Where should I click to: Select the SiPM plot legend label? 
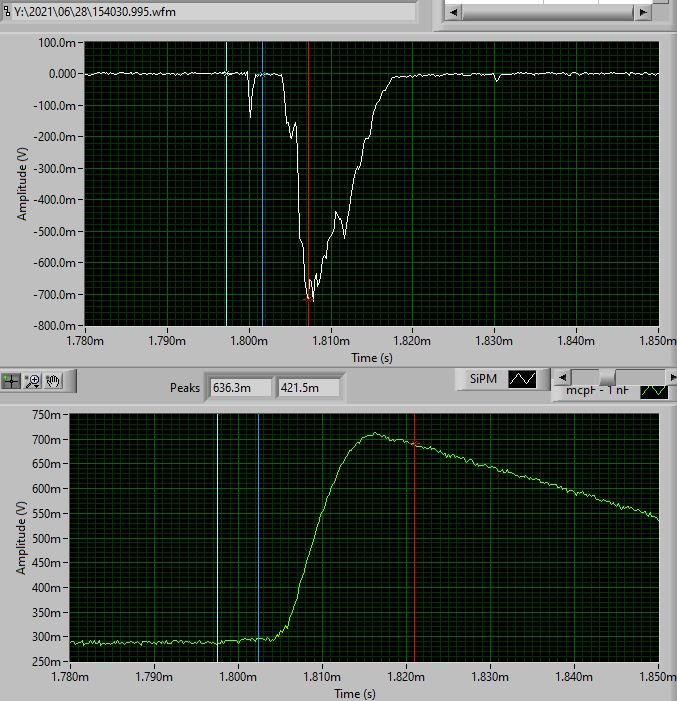pos(483,379)
